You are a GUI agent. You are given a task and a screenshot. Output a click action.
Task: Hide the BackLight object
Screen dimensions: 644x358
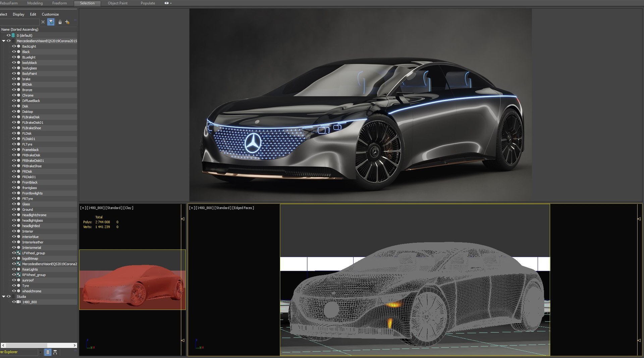click(x=14, y=46)
